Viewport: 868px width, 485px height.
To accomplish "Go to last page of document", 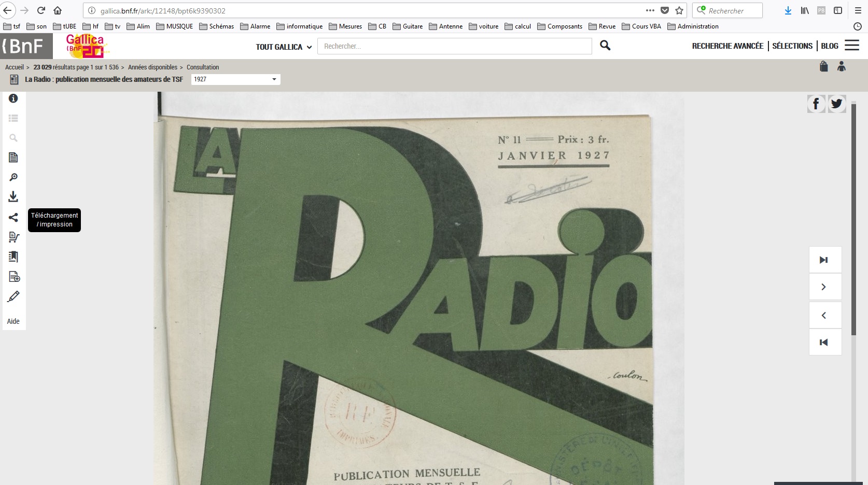I will (825, 260).
